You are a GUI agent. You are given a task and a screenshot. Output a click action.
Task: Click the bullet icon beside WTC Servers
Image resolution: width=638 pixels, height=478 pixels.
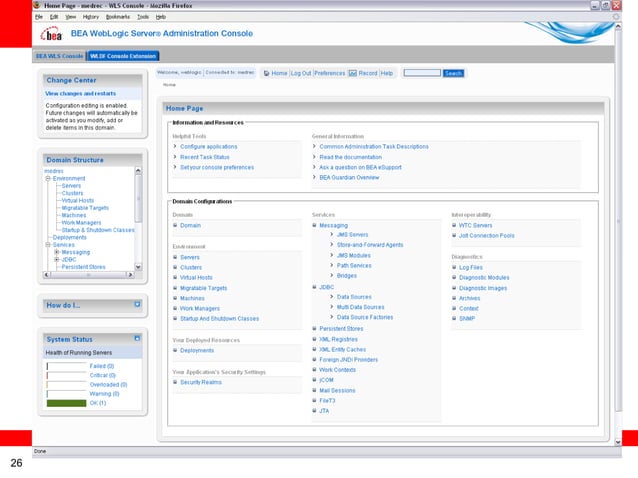pyautogui.click(x=453, y=225)
